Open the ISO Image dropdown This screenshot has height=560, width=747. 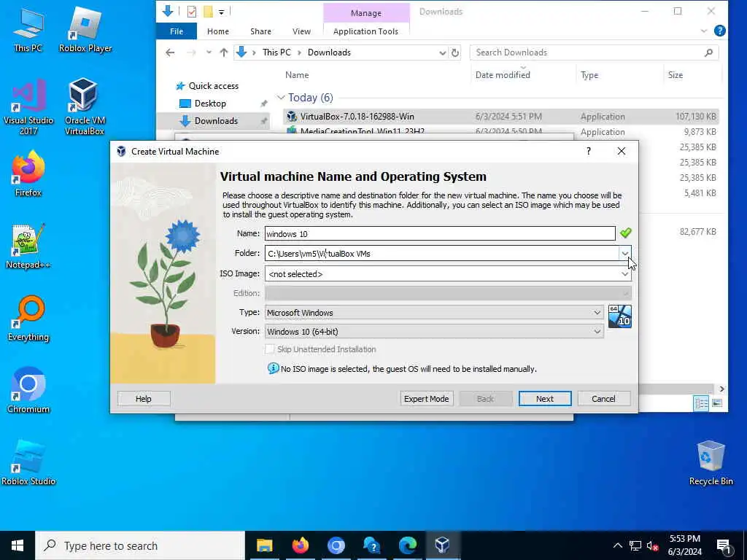624,274
